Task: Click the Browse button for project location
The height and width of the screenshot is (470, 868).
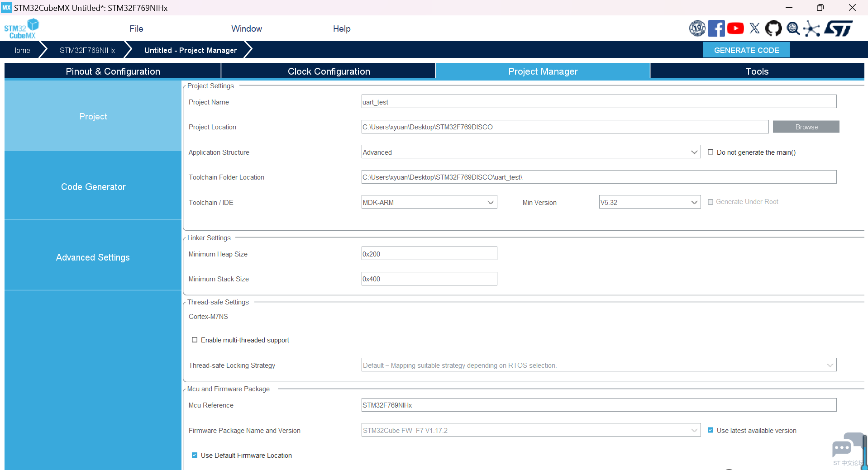Action: pos(806,127)
